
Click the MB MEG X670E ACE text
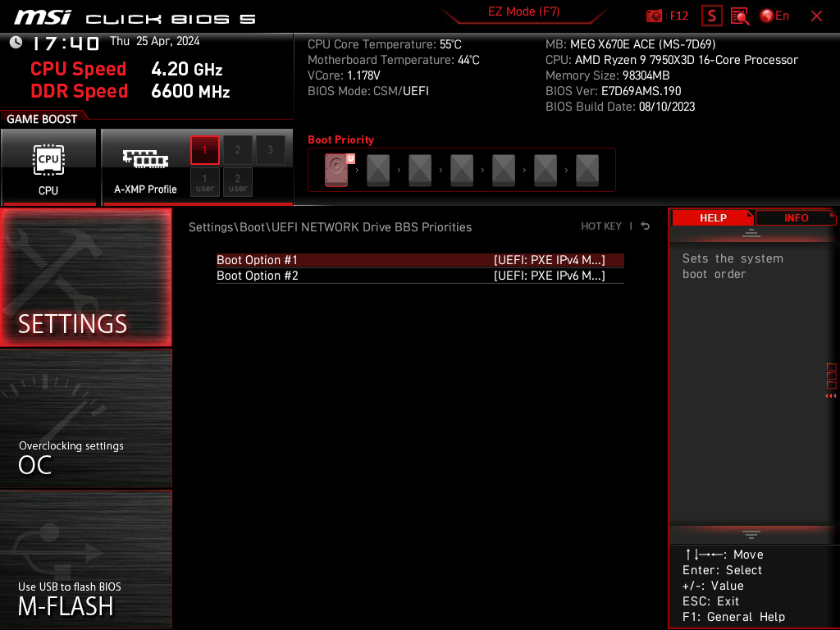pyautogui.click(x=631, y=44)
